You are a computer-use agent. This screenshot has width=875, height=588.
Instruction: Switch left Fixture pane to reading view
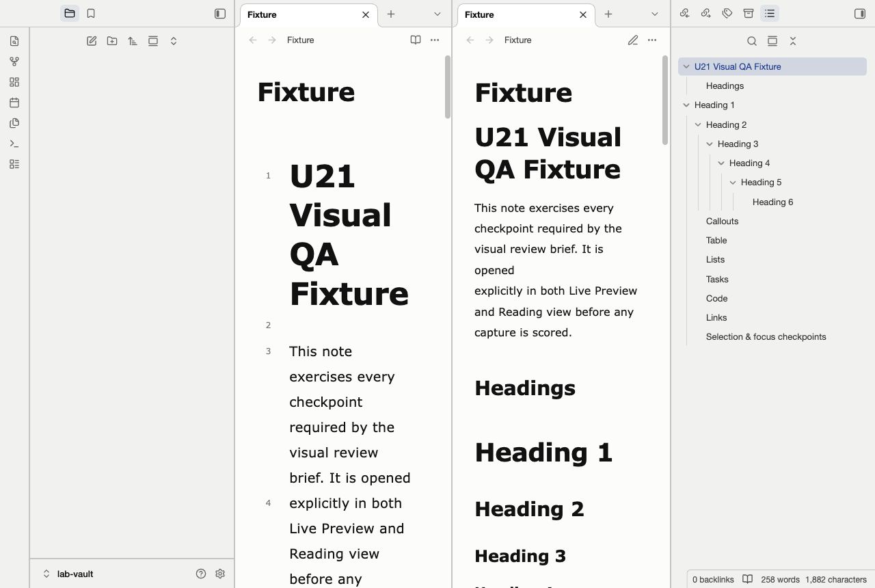(416, 40)
